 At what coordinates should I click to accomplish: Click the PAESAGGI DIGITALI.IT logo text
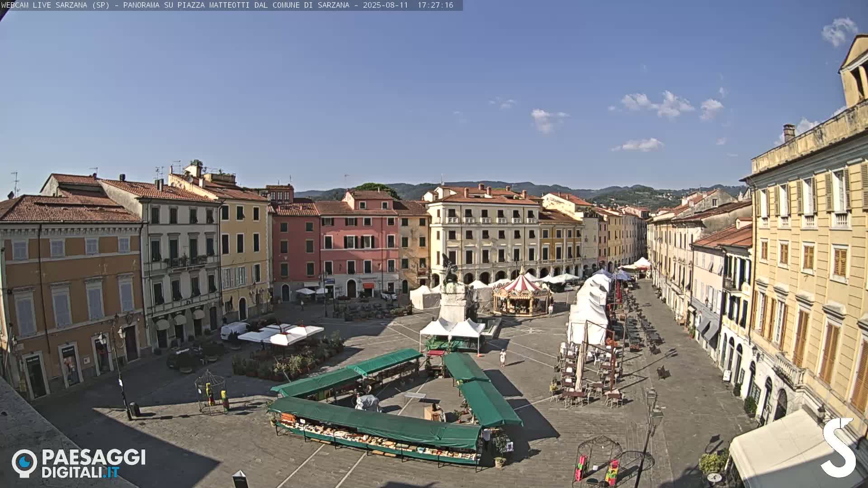pyautogui.click(x=94, y=464)
